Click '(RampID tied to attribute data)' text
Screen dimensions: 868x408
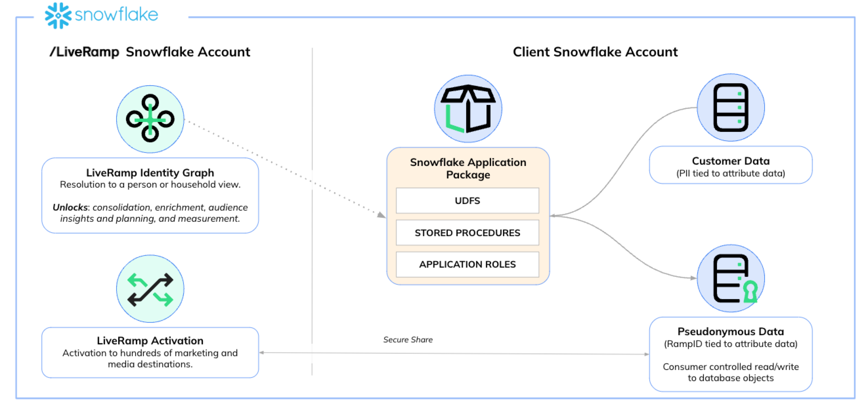[x=730, y=344]
